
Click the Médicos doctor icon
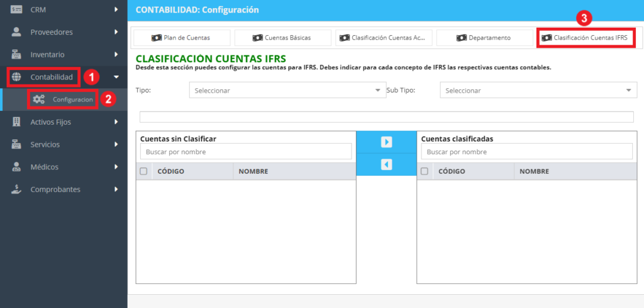(x=16, y=167)
